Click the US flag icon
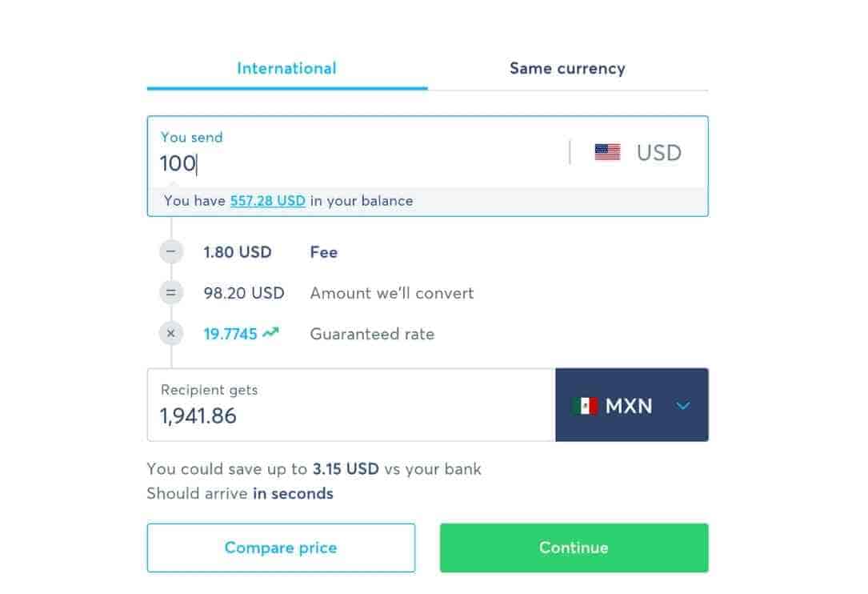Screen dimensions: 868x594 [x=607, y=152]
